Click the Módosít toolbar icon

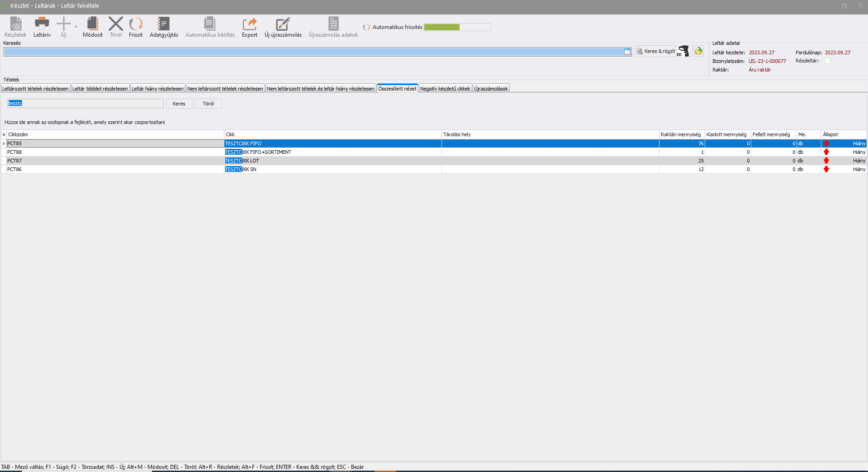[92, 24]
